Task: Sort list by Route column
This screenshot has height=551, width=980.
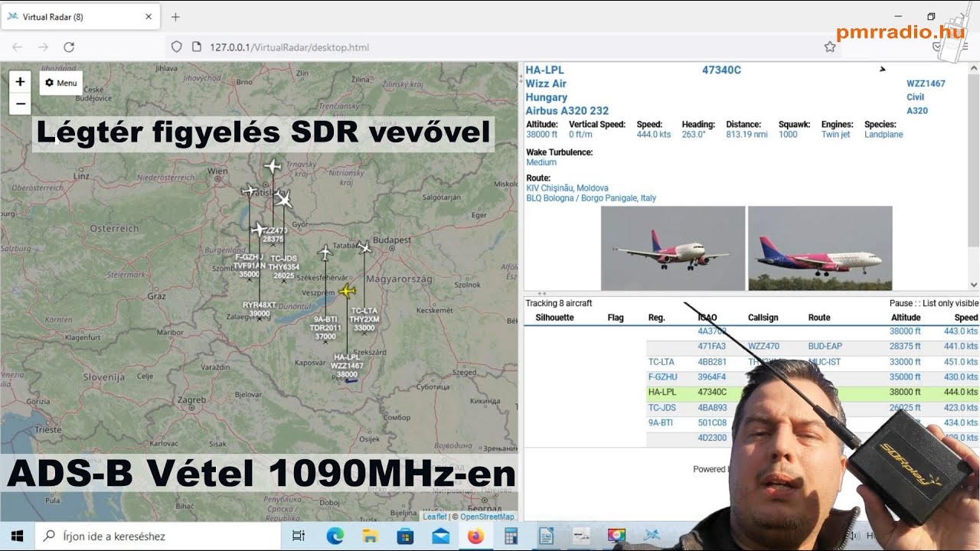Action: [819, 318]
